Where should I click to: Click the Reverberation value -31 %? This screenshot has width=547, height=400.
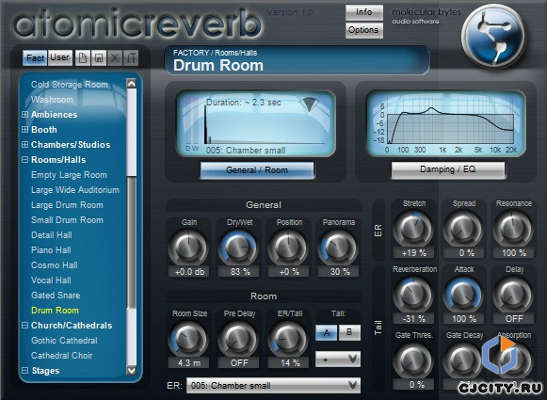[413, 319]
